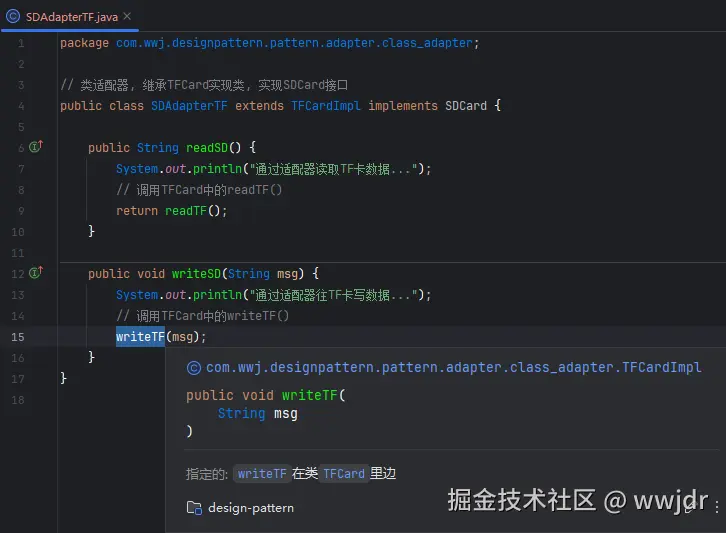
Task: Click the design-pattern module label
Action: [x=251, y=508]
